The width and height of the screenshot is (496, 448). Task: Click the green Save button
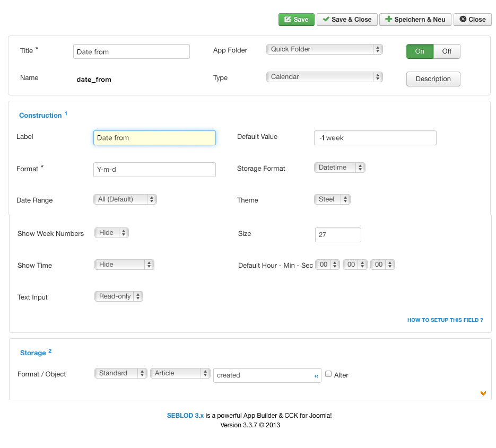click(x=296, y=20)
